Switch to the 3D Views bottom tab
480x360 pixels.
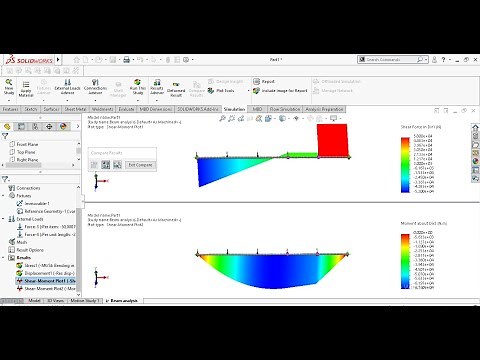(55, 301)
